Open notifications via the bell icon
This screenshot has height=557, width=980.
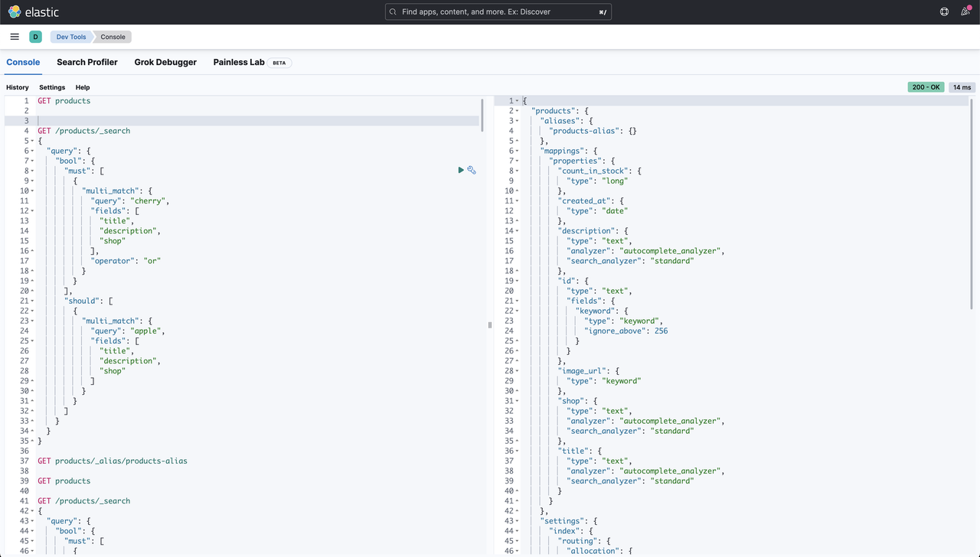965,11
